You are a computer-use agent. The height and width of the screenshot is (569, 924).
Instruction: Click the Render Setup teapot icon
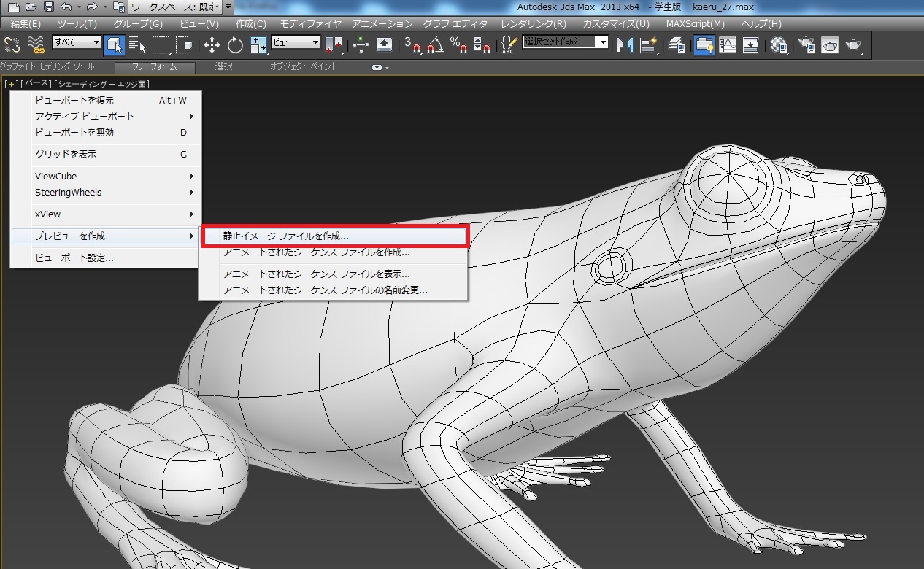tap(806, 45)
